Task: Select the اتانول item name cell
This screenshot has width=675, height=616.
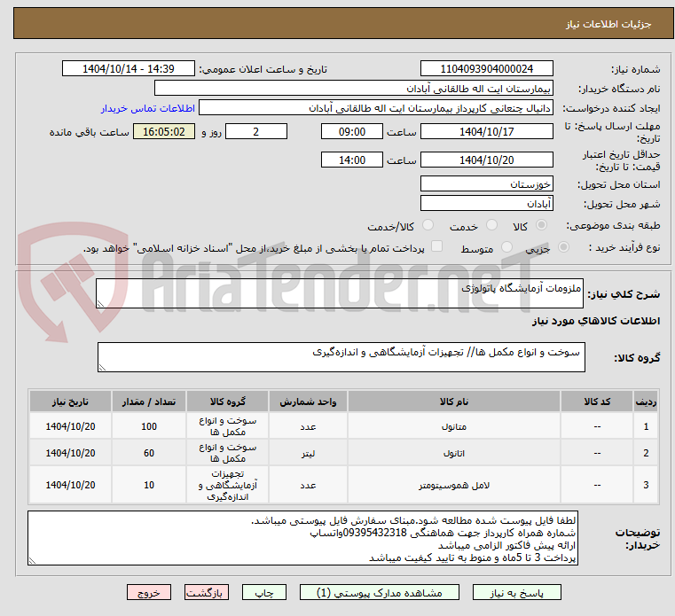Action: pyautogui.click(x=454, y=453)
